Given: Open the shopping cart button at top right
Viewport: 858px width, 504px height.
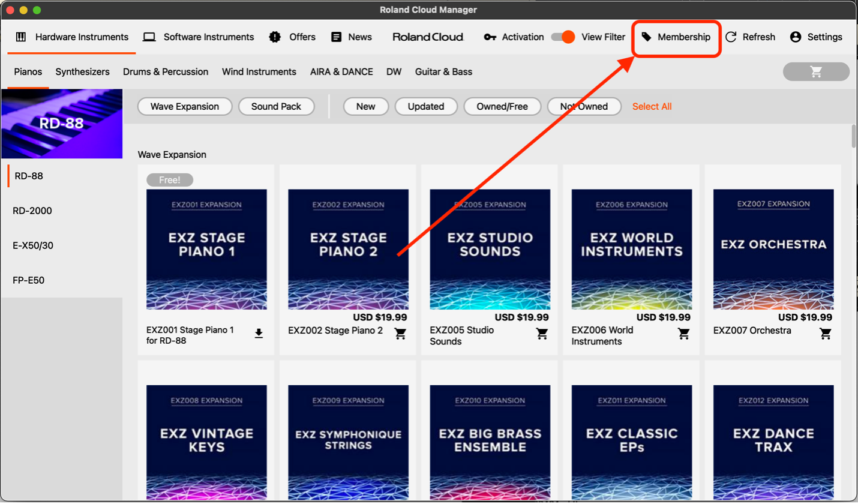Looking at the screenshot, I should click(x=816, y=71).
